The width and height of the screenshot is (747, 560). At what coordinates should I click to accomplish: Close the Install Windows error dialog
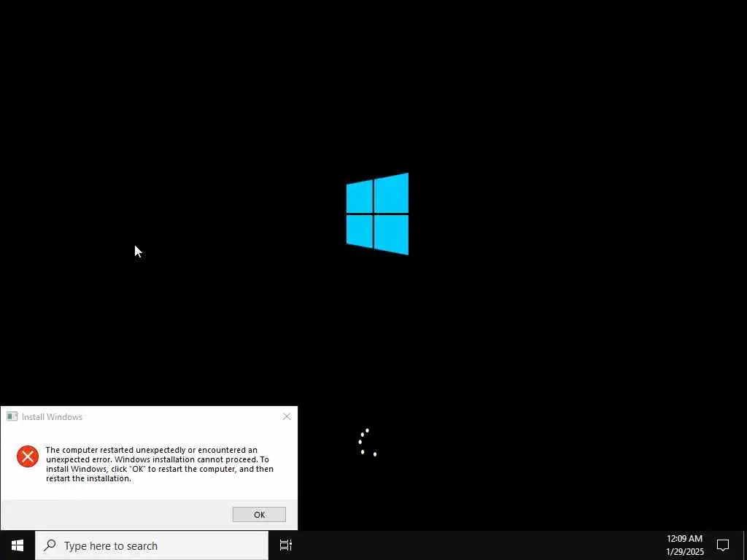click(286, 416)
